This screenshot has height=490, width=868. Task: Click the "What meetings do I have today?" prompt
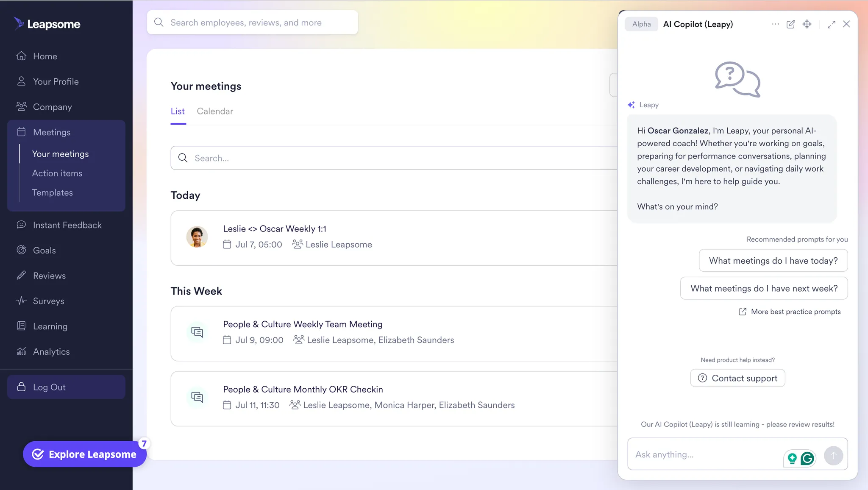(773, 261)
